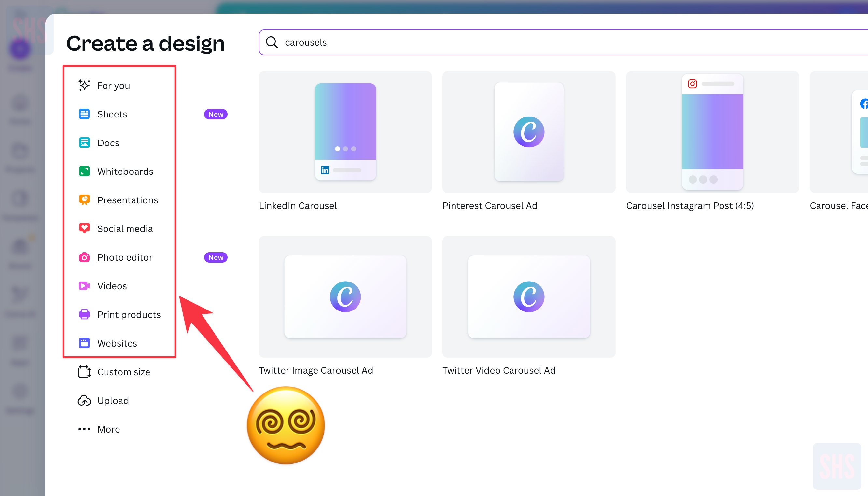Click the Twitter Video Carousel Ad label
This screenshot has height=496, width=868.
click(499, 370)
